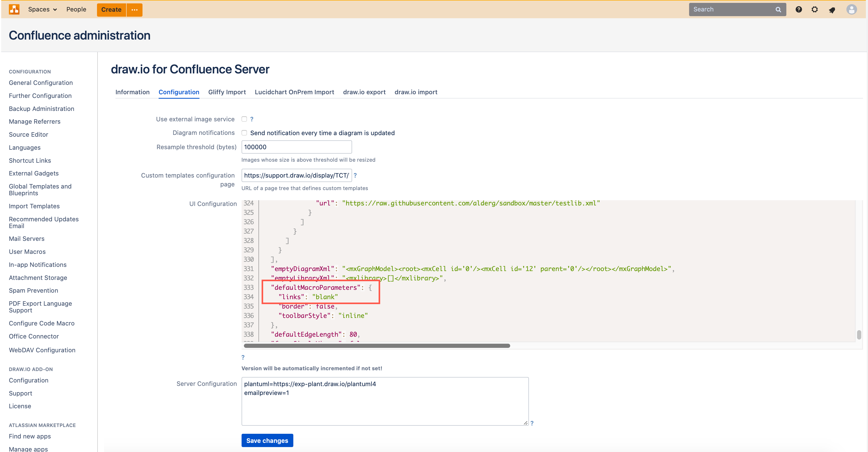Open the profile avatar menu

(852, 9)
